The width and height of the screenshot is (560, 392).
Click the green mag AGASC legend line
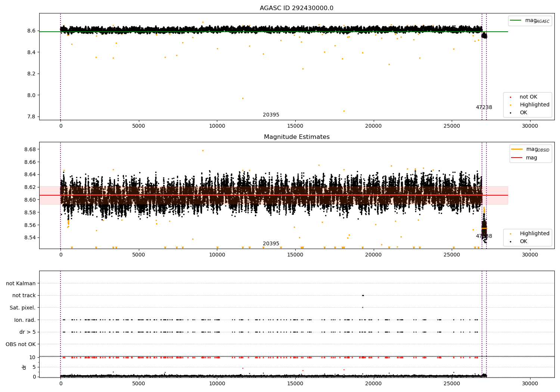tap(516, 21)
